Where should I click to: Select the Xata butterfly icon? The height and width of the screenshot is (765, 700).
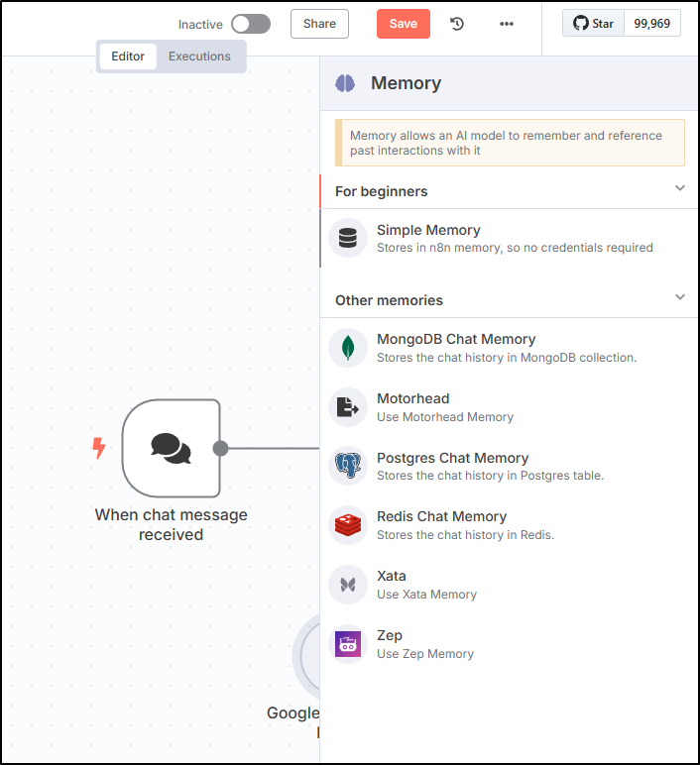(347, 585)
